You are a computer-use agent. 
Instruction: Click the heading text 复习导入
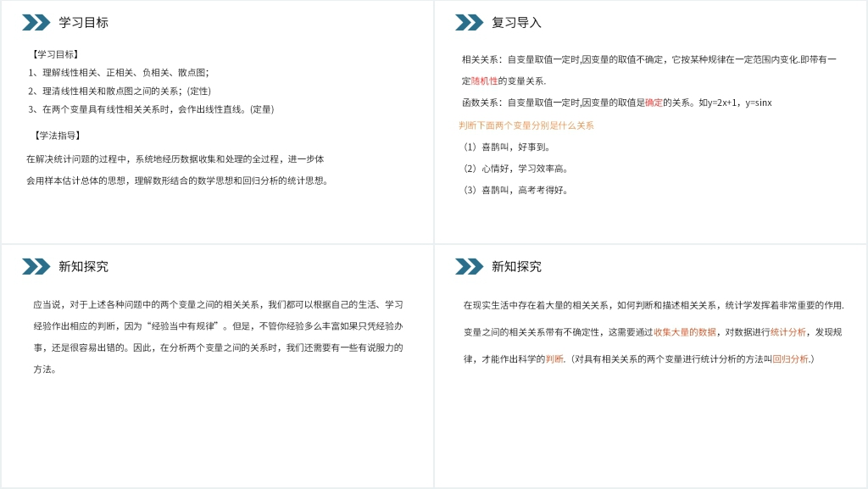tap(516, 23)
